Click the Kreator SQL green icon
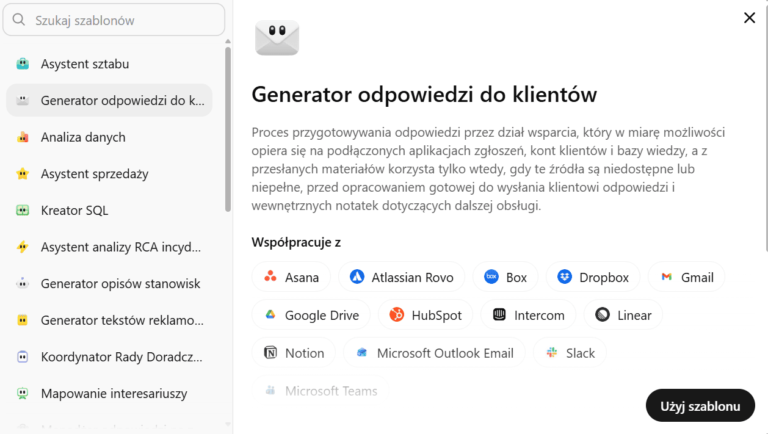Viewport: 768px width, 434px height. (23, 210)
